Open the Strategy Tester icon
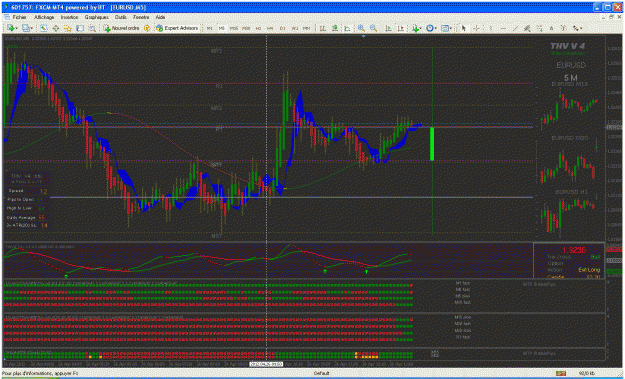The height and width of the screenshot is (379, 625). tap(92, 28)
